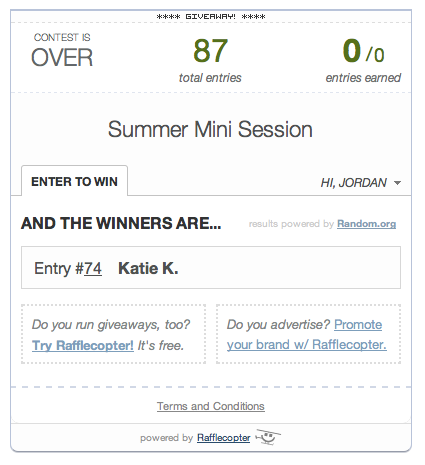Click the GIVEAWAY! header text

pyautogui.click(x=211, y=16)
